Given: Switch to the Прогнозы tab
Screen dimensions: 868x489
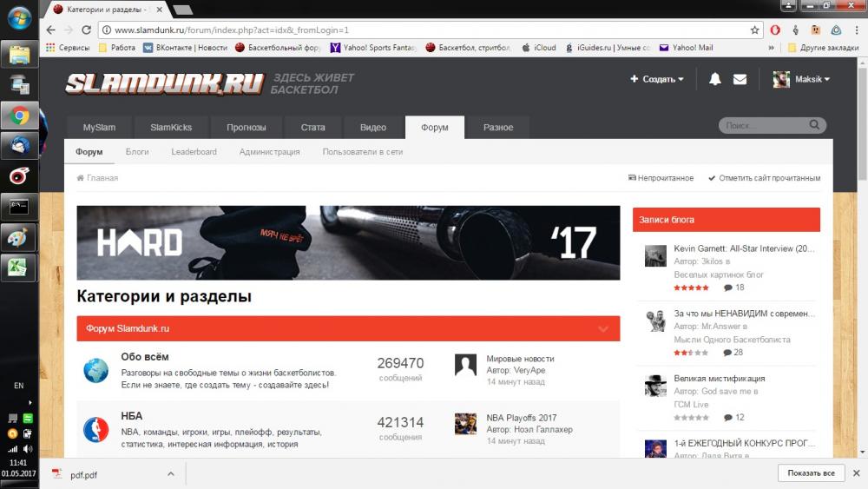Looking at the screenshot, I should tap(247, 128).
